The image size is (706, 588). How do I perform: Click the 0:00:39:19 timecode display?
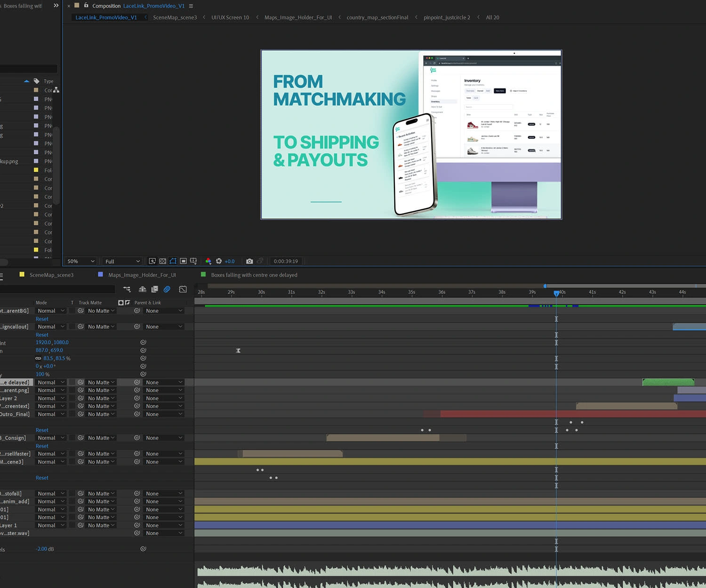[x=286, y=262]
